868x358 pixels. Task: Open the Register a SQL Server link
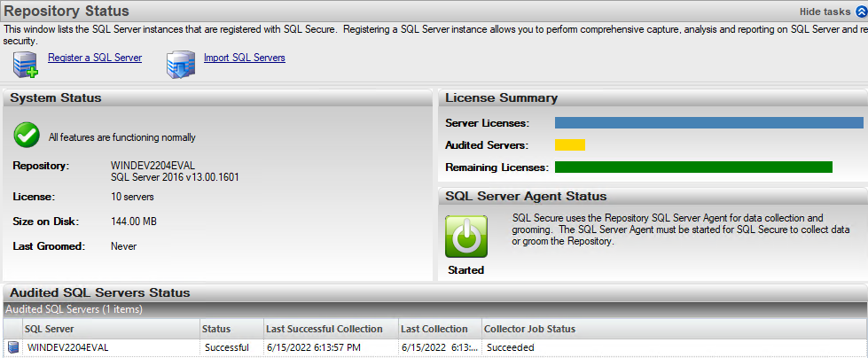pyautogui.click(x=95, y=58)
